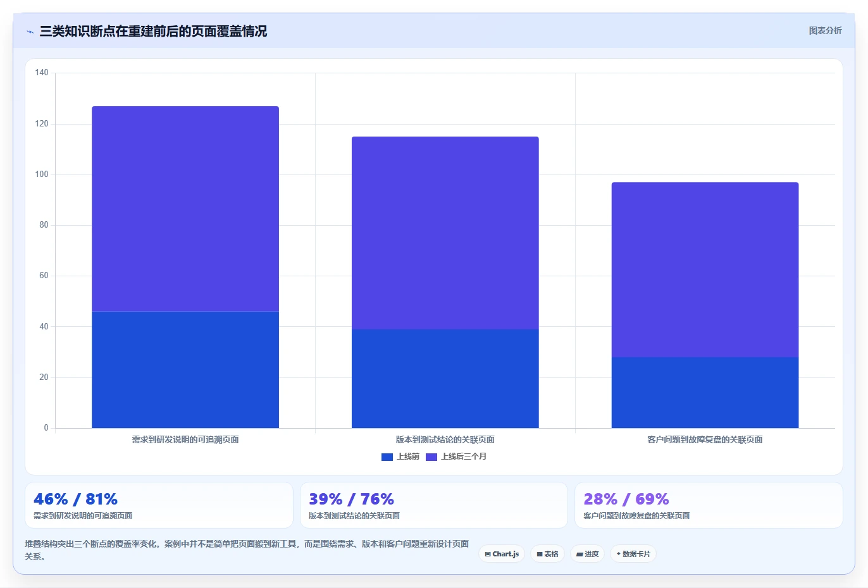Screen dimensions: 868x588
Task: Click the y-axis value 60
Action: (44, 276)
